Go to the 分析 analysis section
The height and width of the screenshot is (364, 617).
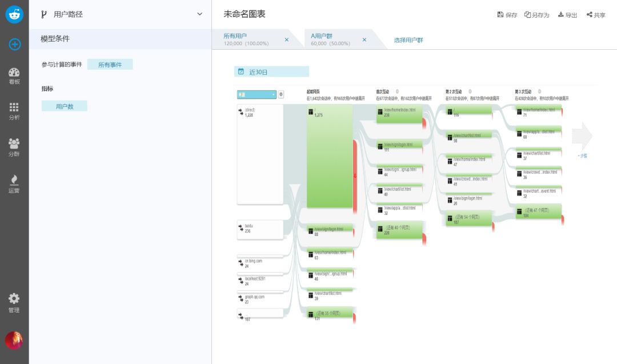[14, 111]
